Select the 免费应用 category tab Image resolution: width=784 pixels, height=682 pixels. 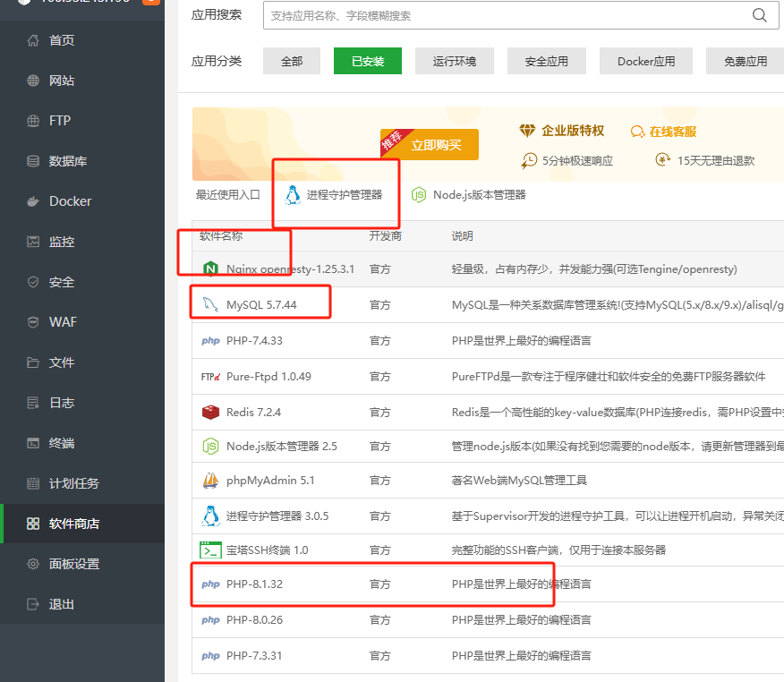[745, 61]
